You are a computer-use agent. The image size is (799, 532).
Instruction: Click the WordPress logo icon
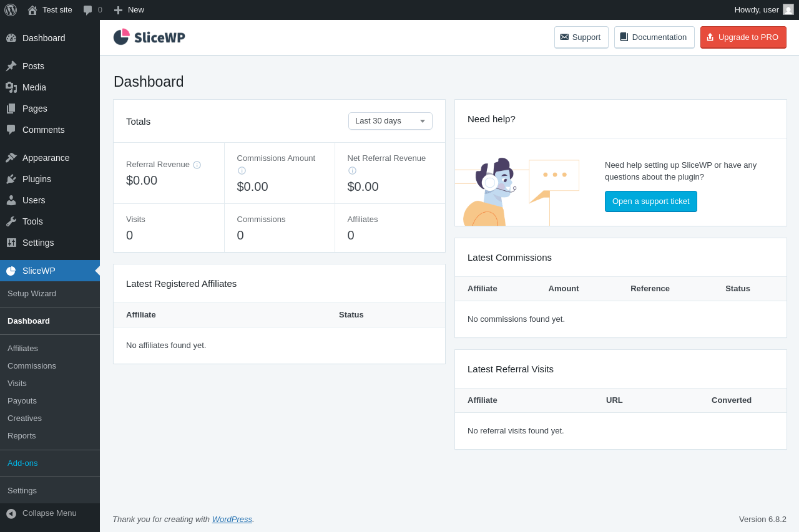(11, 10)
